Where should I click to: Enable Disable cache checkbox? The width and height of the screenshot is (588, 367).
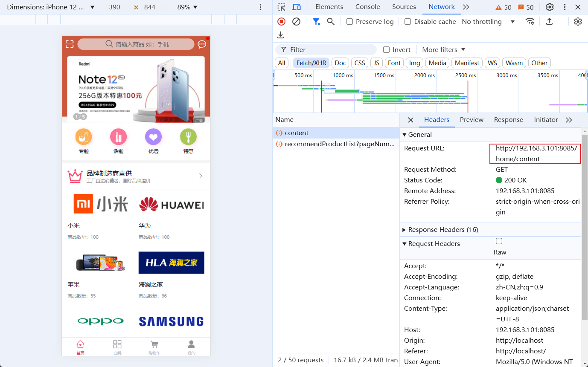click(408, 22)
